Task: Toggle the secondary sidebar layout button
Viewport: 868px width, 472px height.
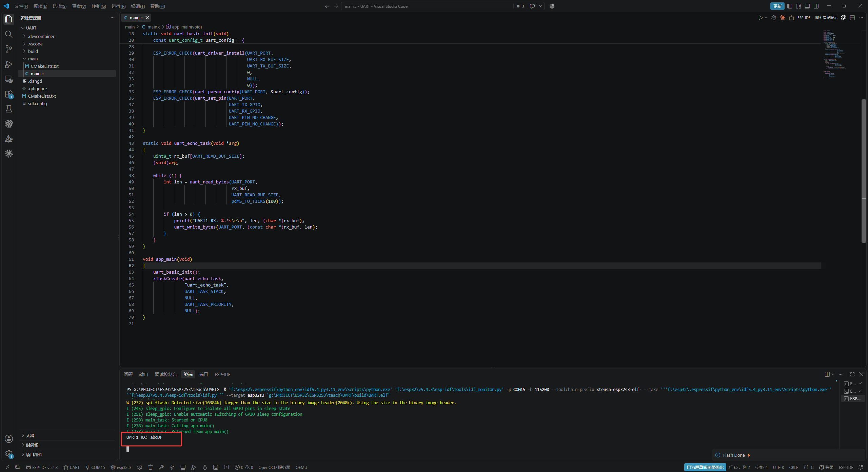Action: pos(816,6)
